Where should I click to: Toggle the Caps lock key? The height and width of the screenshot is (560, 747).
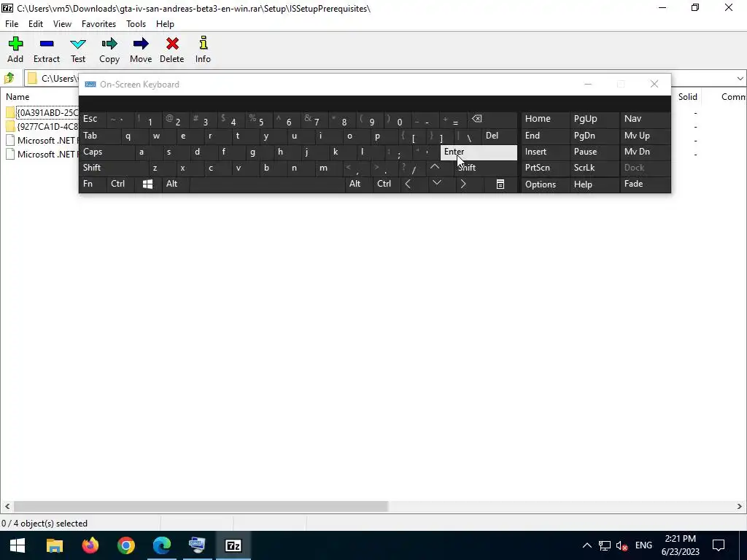107,152
